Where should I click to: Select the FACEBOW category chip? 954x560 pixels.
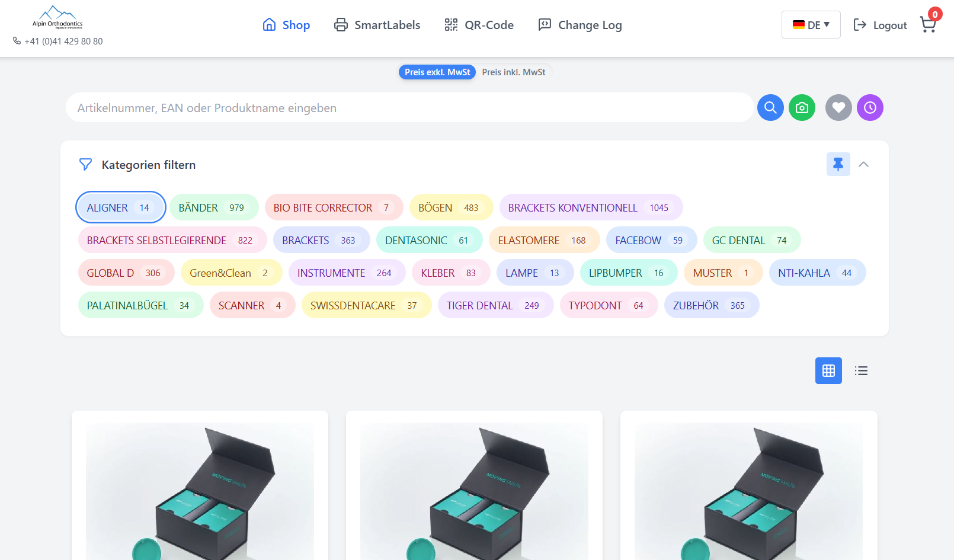(x=651, y=240)
